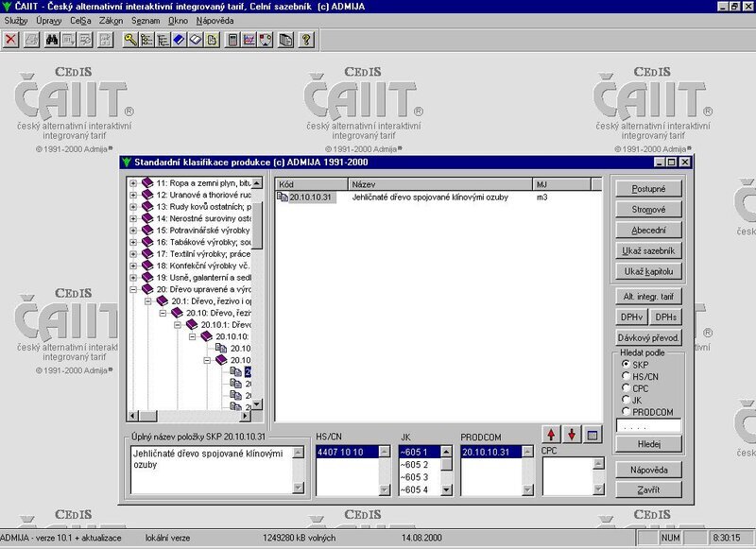The height and width of the screenshot is (549, 756).
Task: Click the binoculars search icon in toolbar
Action: pos(53,40)
